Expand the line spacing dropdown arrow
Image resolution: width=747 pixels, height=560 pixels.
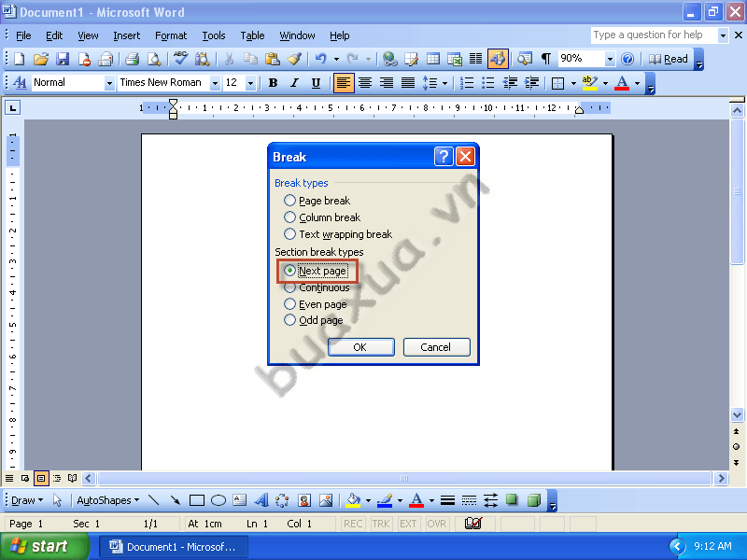click(444, 83)
